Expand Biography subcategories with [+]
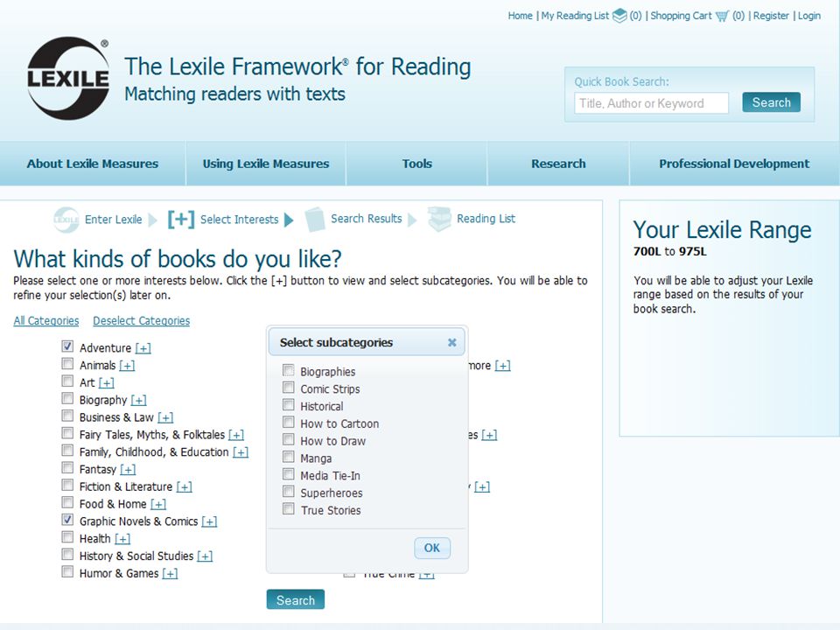This screenshot has width=840, height=630. click(139, 400)
